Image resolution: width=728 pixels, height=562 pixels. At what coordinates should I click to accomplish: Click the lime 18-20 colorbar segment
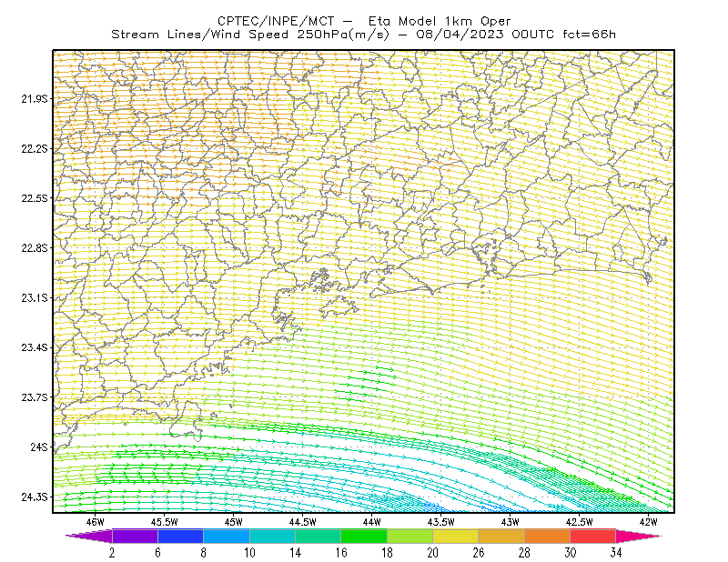[x=410, y=537]
